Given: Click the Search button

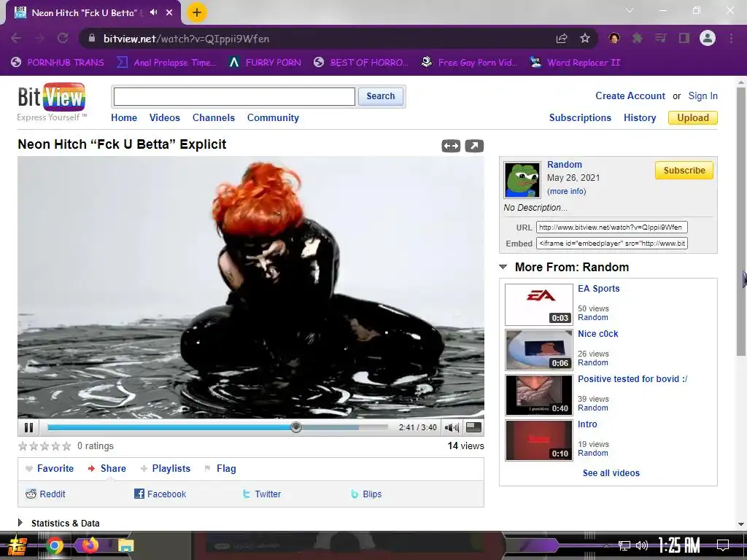Looking at the screenshot, I should (x=381, y=96).
